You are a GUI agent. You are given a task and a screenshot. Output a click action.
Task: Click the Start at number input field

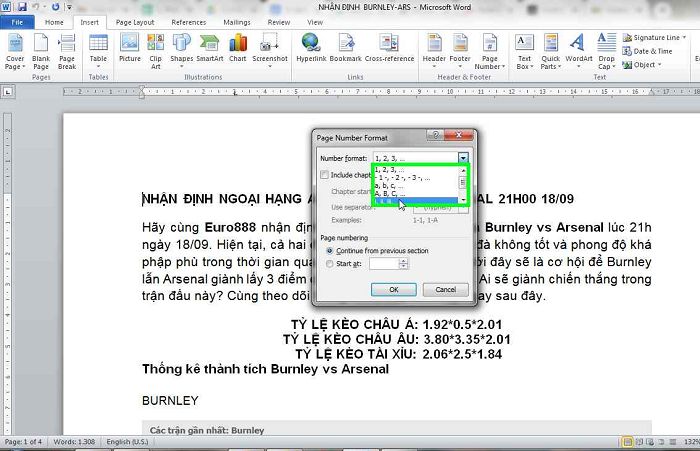tap(383, 263)
